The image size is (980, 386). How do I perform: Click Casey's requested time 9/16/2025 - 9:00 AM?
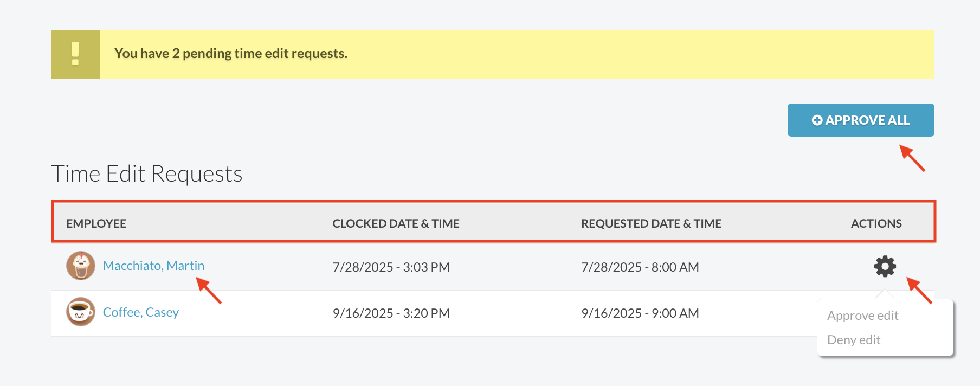[x=640, y=313]
